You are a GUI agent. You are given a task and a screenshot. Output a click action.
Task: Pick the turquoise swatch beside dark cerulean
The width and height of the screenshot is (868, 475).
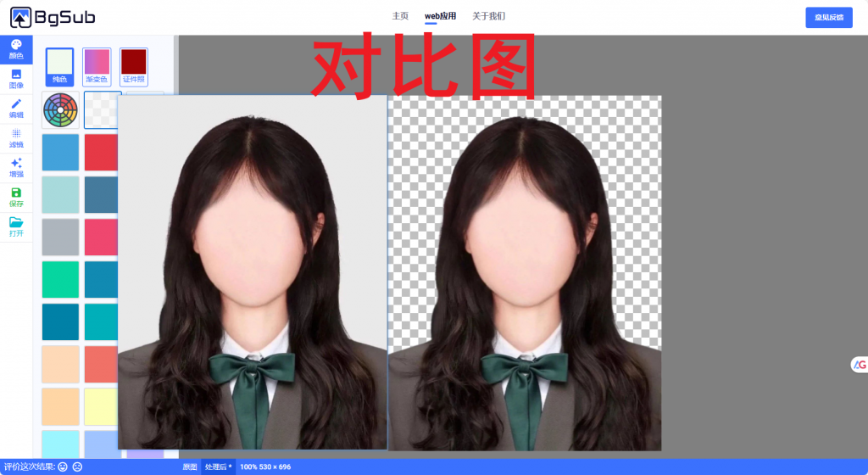click(x=101, y=321)
